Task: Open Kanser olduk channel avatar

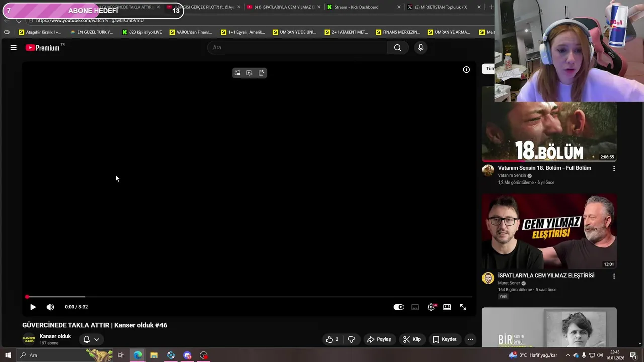Action: (29, 339)
